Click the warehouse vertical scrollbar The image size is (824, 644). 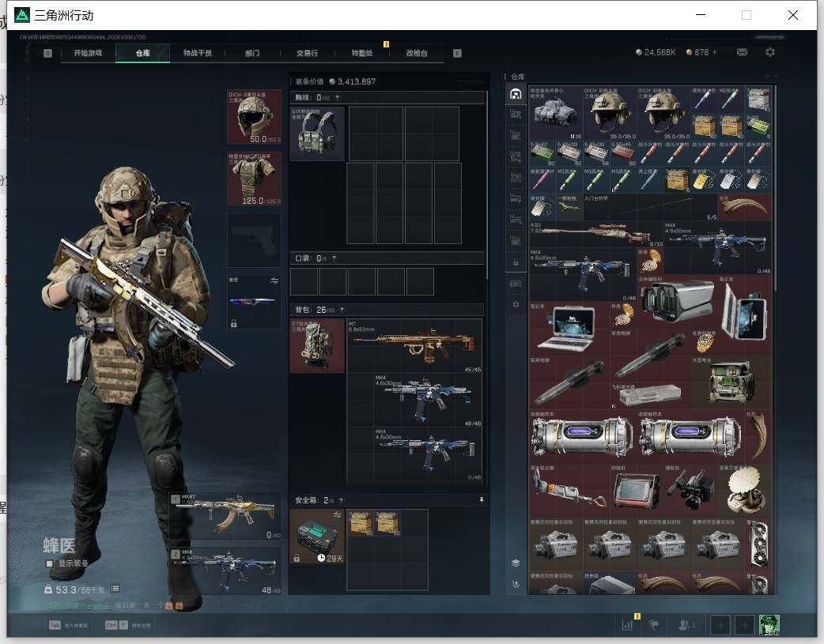[774, 189]
